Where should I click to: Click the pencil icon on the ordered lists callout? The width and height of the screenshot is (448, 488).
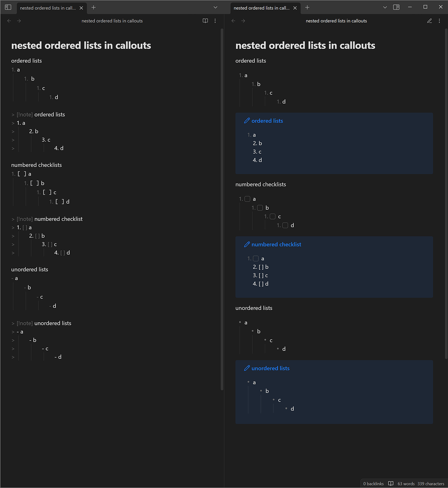(247, 121)
